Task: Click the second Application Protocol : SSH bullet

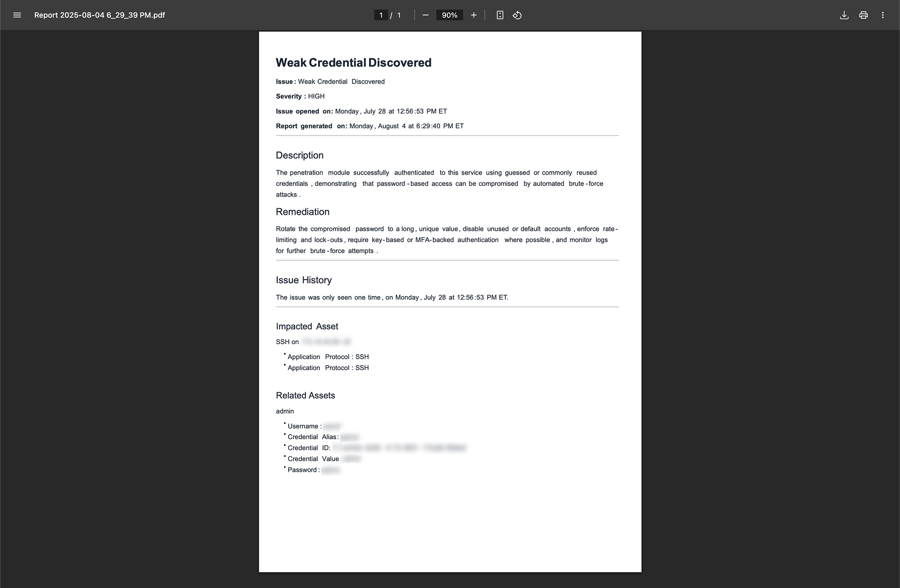Action: click(328, 368)
